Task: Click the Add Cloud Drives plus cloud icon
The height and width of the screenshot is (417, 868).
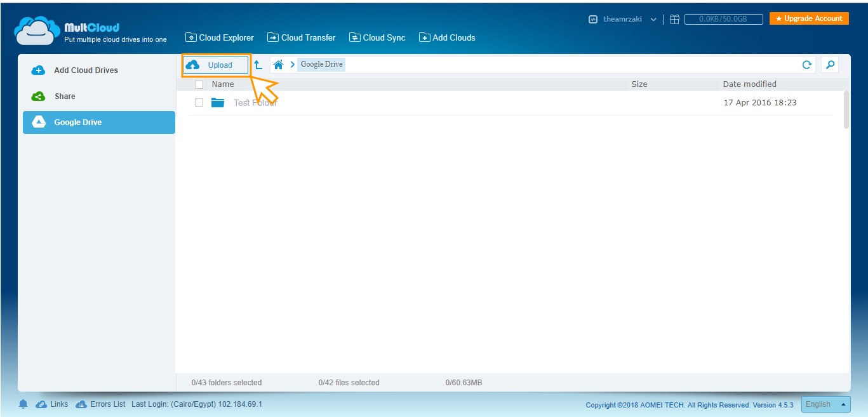Action: [38, 70]
